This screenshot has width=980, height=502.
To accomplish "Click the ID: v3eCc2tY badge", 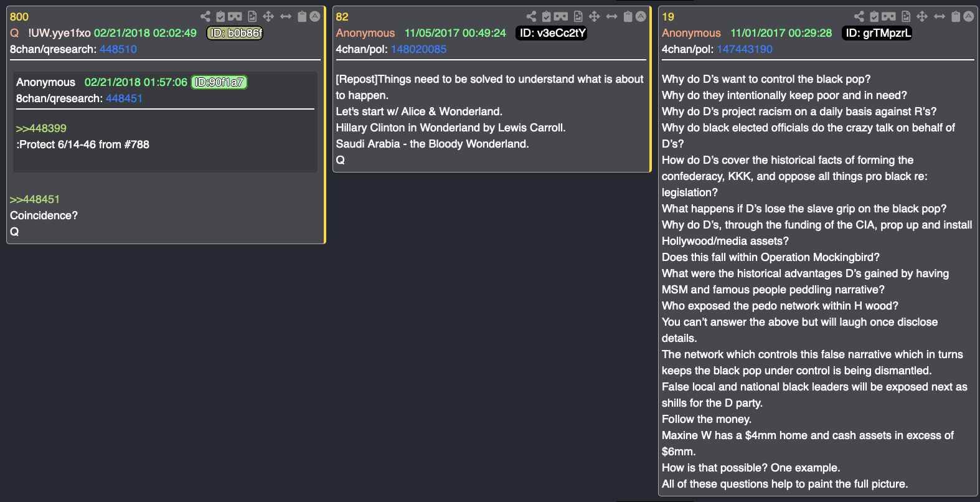I will coord(552,33).
